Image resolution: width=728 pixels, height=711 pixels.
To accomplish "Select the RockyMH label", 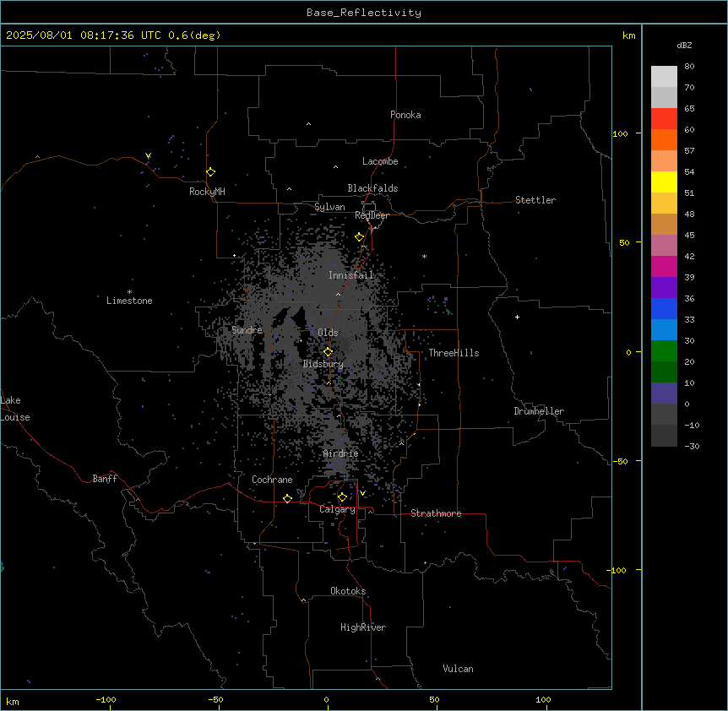I will 207,192.
